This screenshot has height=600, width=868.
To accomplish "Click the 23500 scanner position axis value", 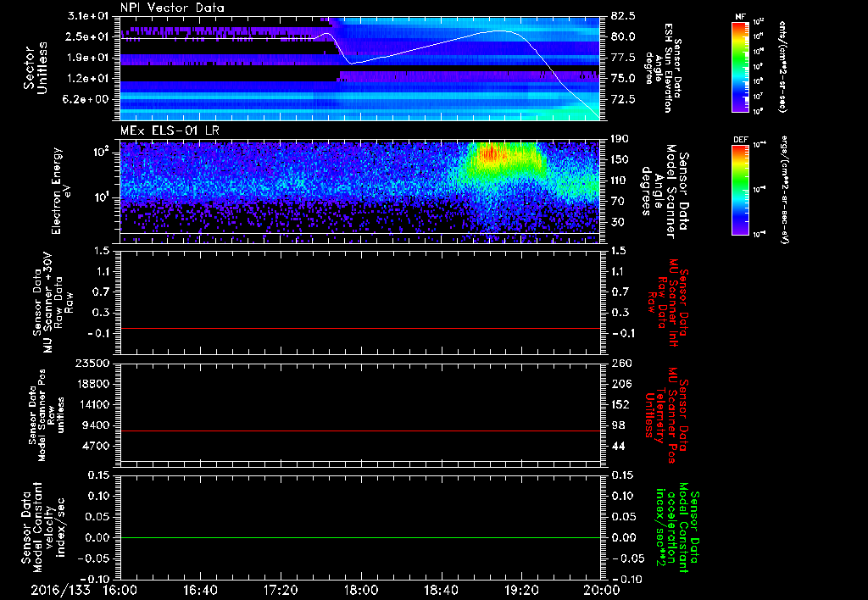I will click(92, 363).
